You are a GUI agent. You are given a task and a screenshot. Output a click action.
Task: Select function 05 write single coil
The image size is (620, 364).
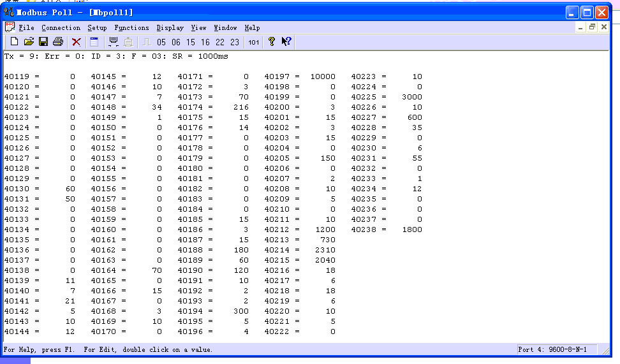click(161, 42)
